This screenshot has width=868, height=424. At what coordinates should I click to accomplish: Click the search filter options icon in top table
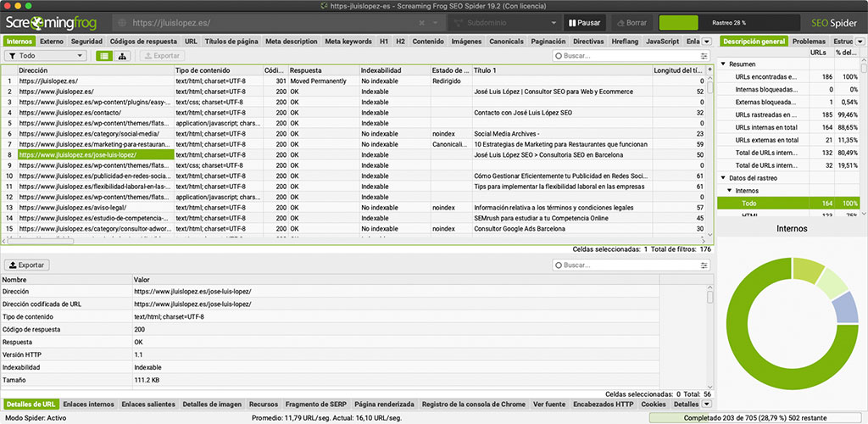tap(704, 55)
